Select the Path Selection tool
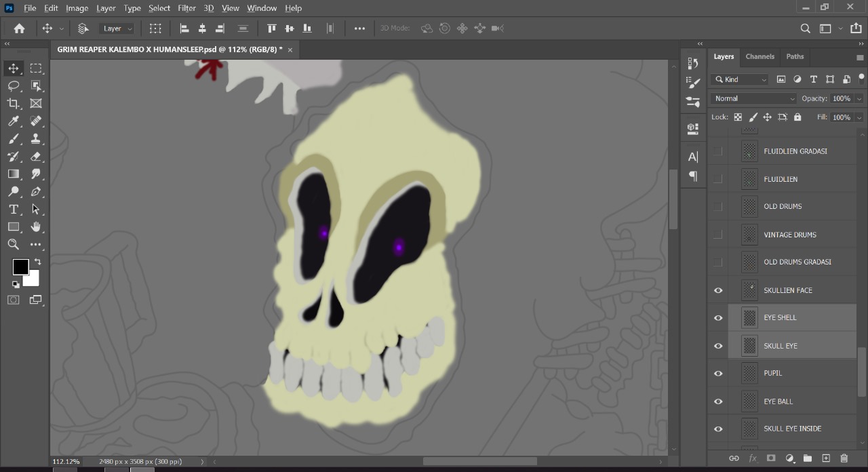Viewport: 868px width, 472px height. click(x=36, y=209)
